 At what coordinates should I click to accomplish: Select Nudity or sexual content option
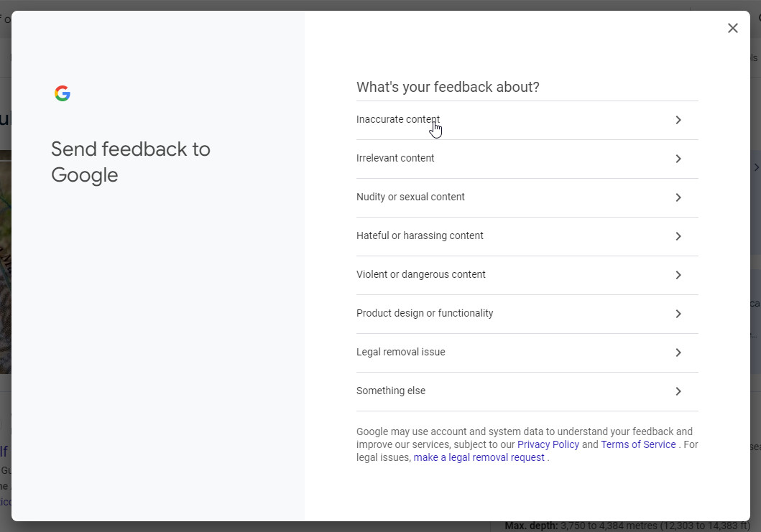click(x=410, y=197)
